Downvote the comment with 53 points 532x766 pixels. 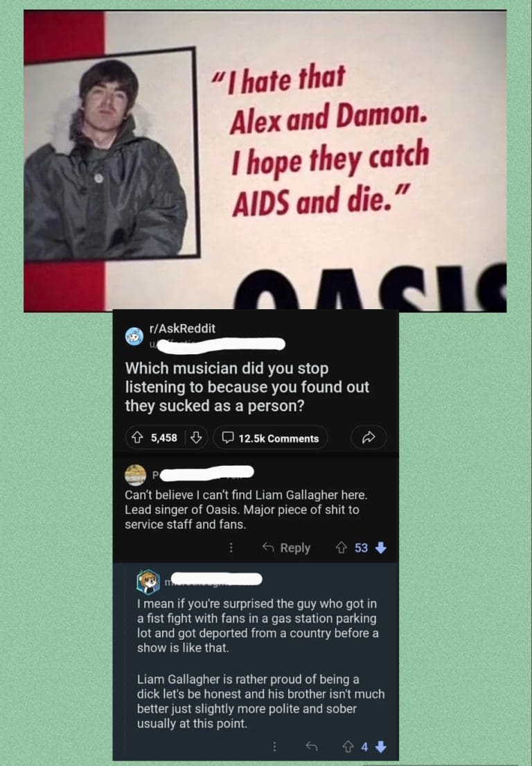pyautogui.click(x=381, y=548)
